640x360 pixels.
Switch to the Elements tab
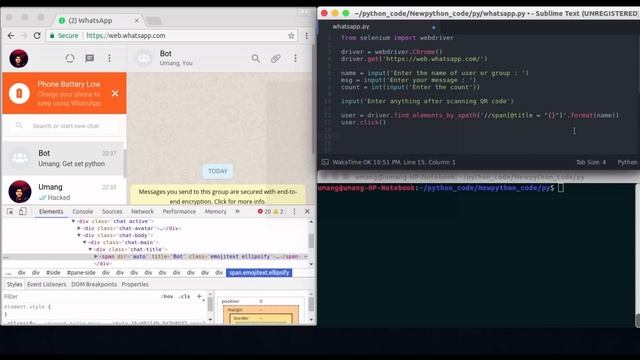tap(51, 211)
